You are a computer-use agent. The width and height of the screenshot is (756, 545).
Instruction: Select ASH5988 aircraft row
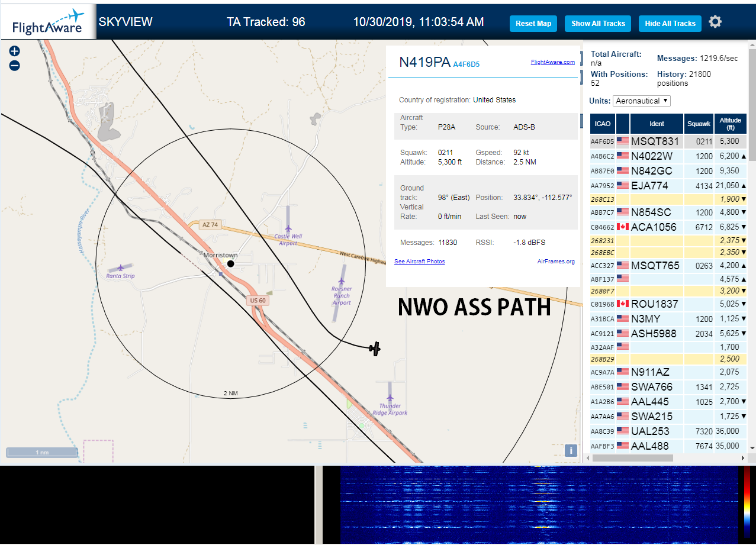click(x=668, y=334)
